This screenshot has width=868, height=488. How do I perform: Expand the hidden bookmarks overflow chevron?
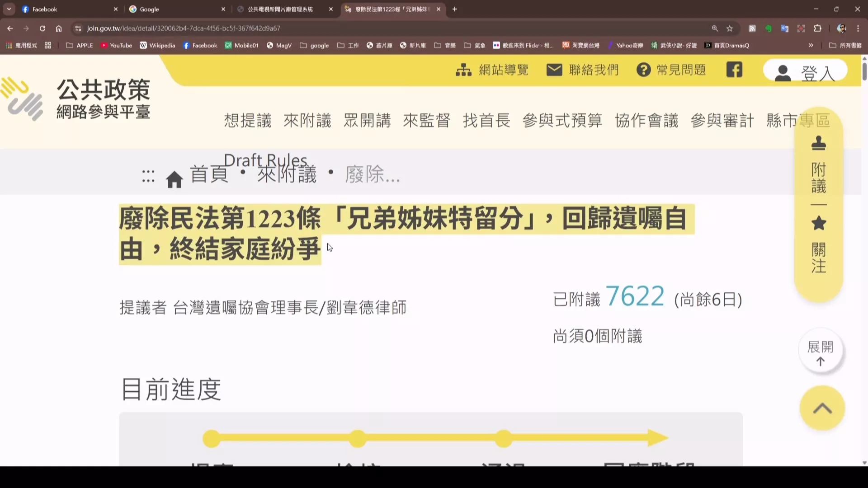[x=811, y=45]
